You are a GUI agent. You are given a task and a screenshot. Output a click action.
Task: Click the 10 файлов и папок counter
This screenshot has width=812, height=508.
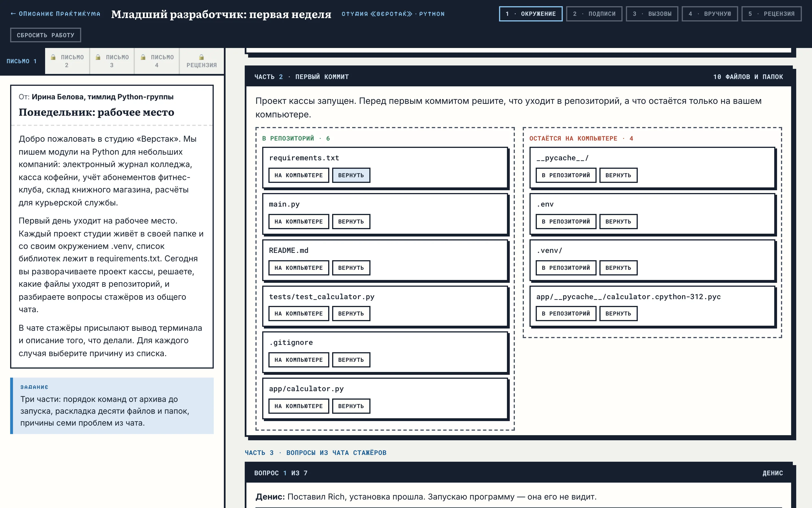coord(748,77)
